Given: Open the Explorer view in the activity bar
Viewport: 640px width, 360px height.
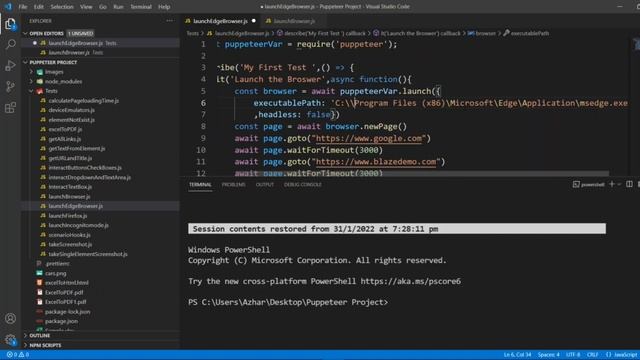Looking at the screenshot, I should click(10, 24).
